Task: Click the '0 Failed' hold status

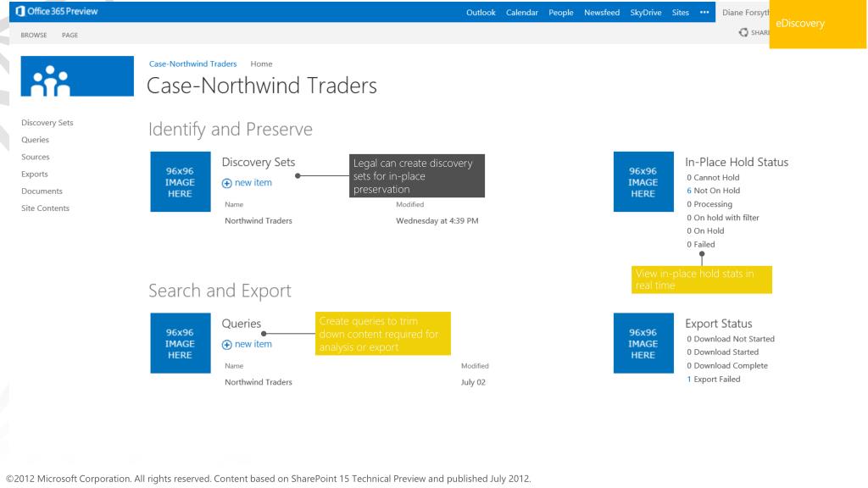Action: [701, 244]
